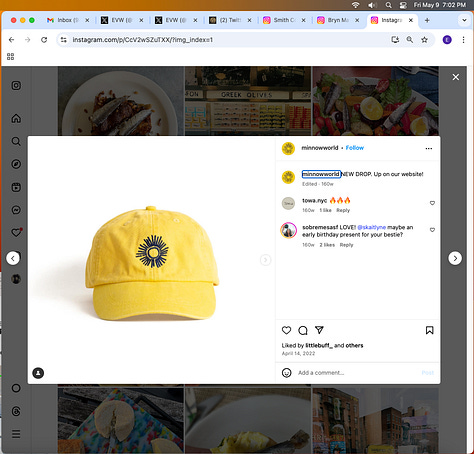Switch to (2) Twitter tab
This screenshot has height=454, width=474.
[230, 20]
